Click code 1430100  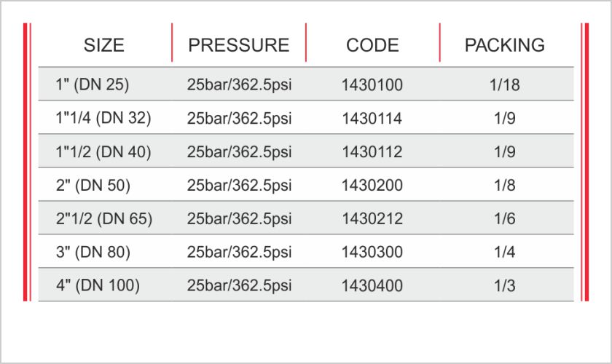372,84
